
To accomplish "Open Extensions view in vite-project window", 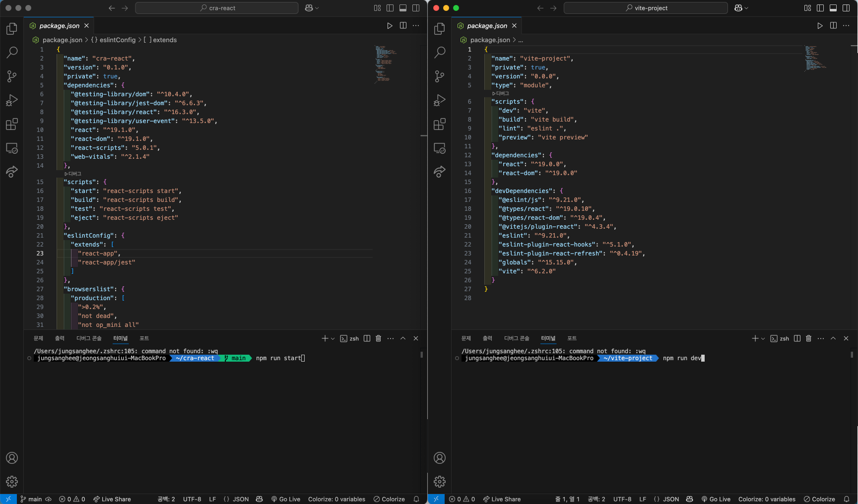I will point(440,124).
